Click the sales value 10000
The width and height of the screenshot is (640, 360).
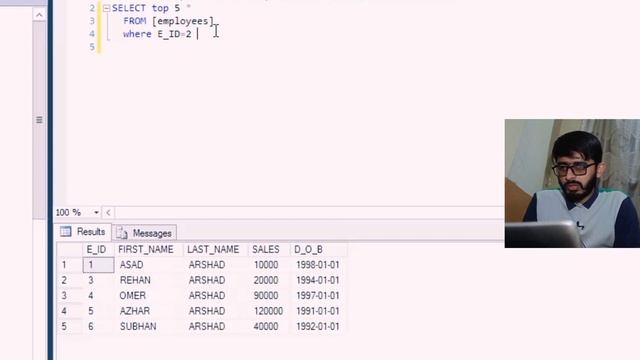coord(266,265)
